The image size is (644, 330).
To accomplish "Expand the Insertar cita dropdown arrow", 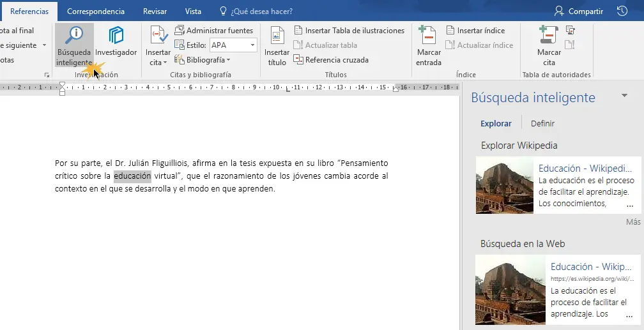I will pos(165,63).
